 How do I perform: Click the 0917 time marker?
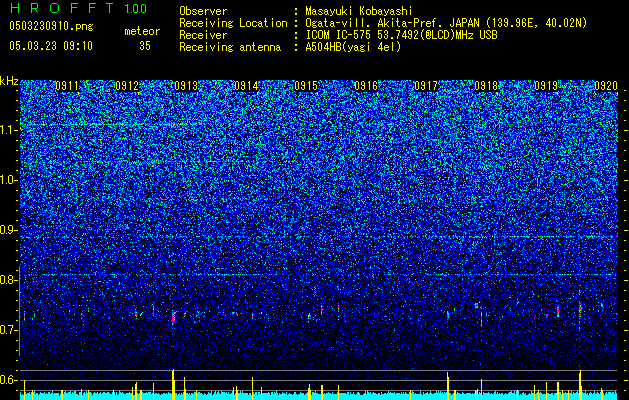tap(426, 86)
